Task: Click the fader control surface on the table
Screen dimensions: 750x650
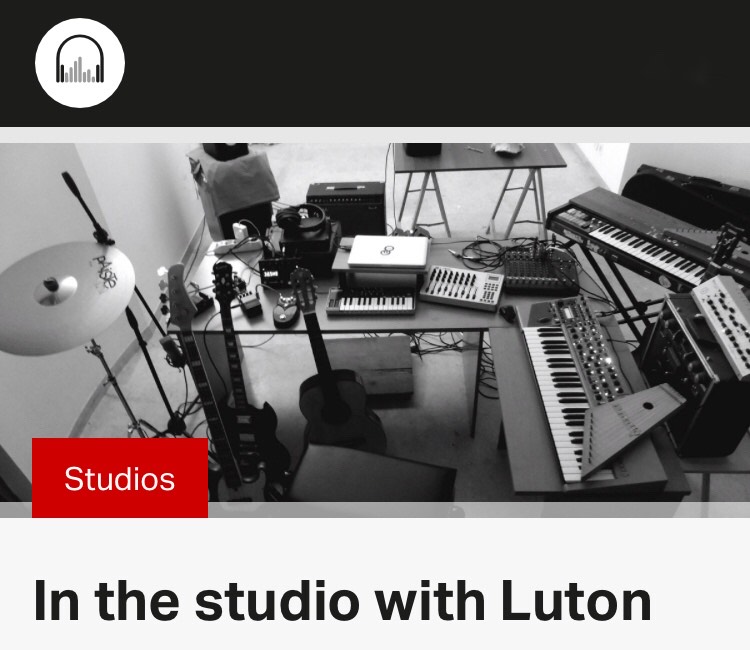Action: [463, 287]
